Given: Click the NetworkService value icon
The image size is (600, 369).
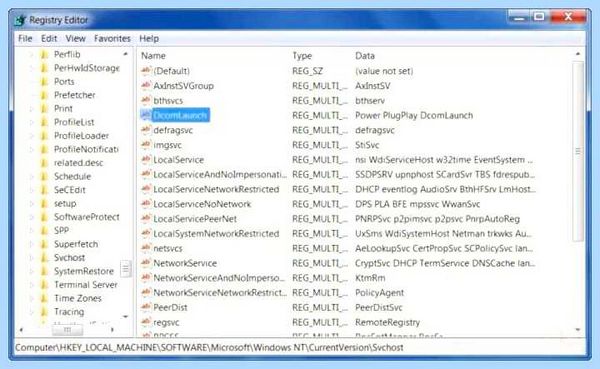Looking at the screenshot, I should point(145,263).
